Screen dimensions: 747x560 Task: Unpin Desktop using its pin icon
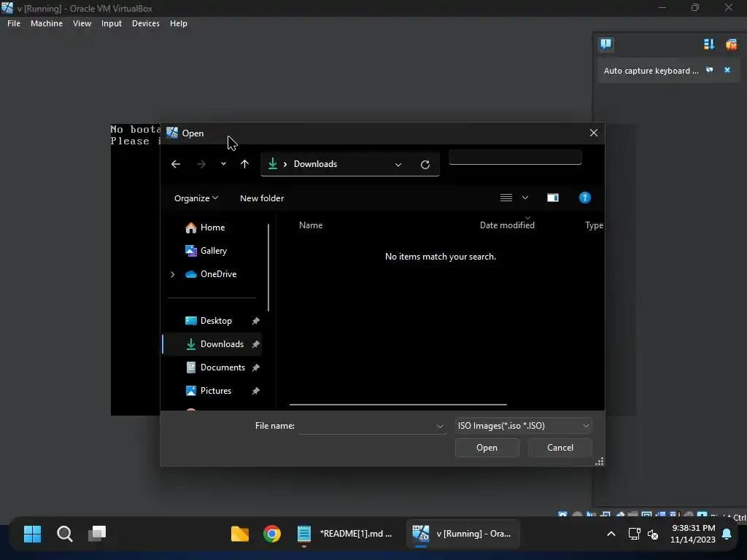255,321
